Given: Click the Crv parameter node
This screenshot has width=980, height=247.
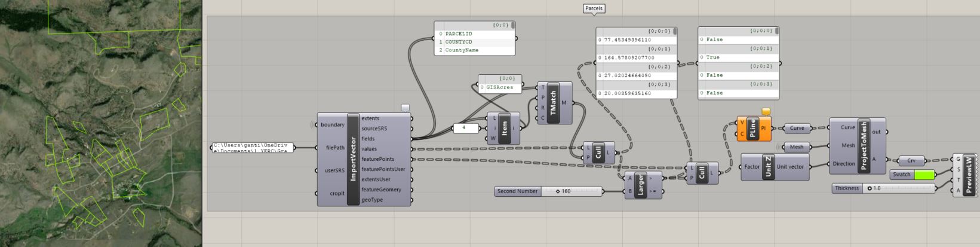Looking at the screenshot, I should 911,160.
